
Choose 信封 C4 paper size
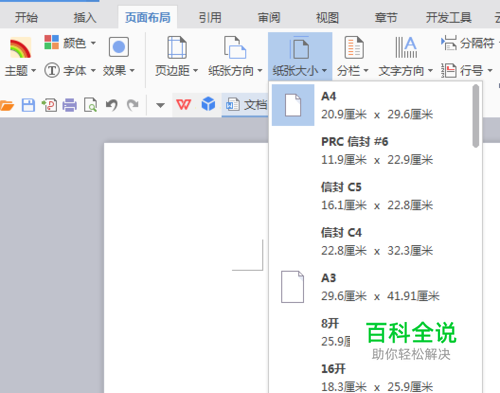(x=371, y=241)
